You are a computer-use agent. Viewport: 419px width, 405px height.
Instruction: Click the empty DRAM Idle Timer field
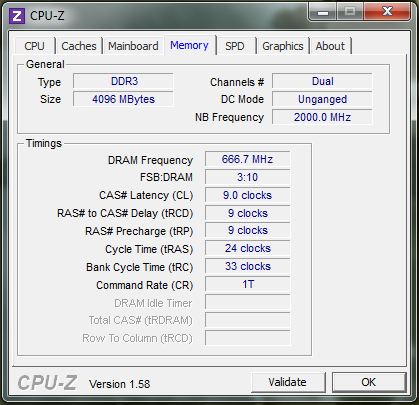click(247, 303)
